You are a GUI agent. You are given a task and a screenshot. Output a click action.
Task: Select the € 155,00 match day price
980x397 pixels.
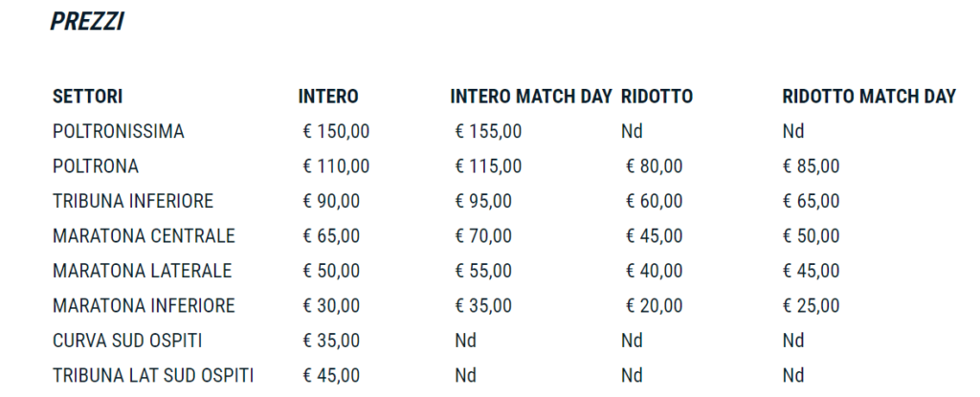click(x=488, y=132)
